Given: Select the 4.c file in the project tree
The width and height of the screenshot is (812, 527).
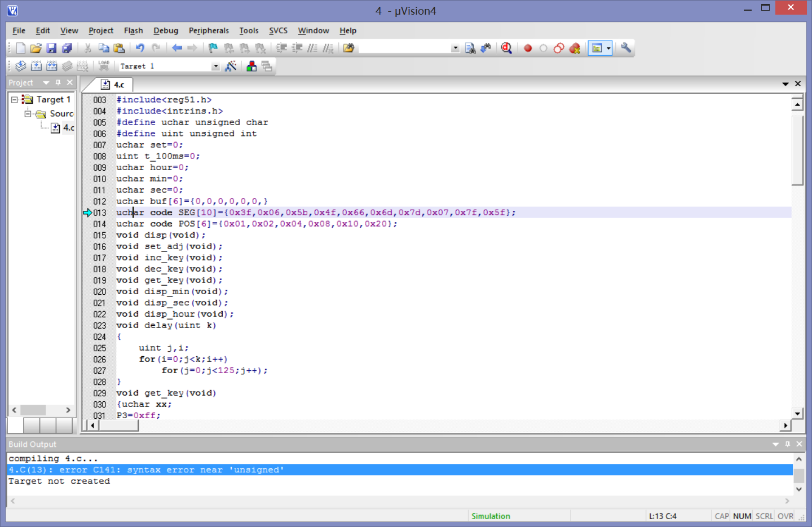Looking at the screenshot, I should pyautogui.click(x=63, y=128).
